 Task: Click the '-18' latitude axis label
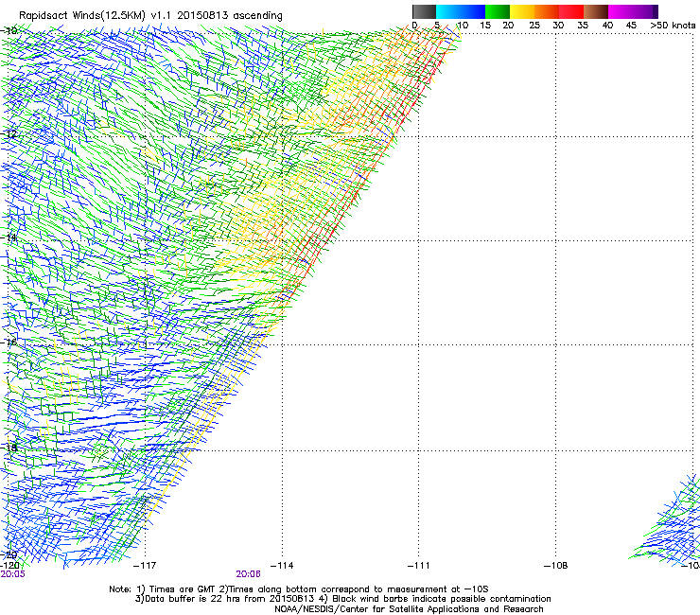[9, 448]
